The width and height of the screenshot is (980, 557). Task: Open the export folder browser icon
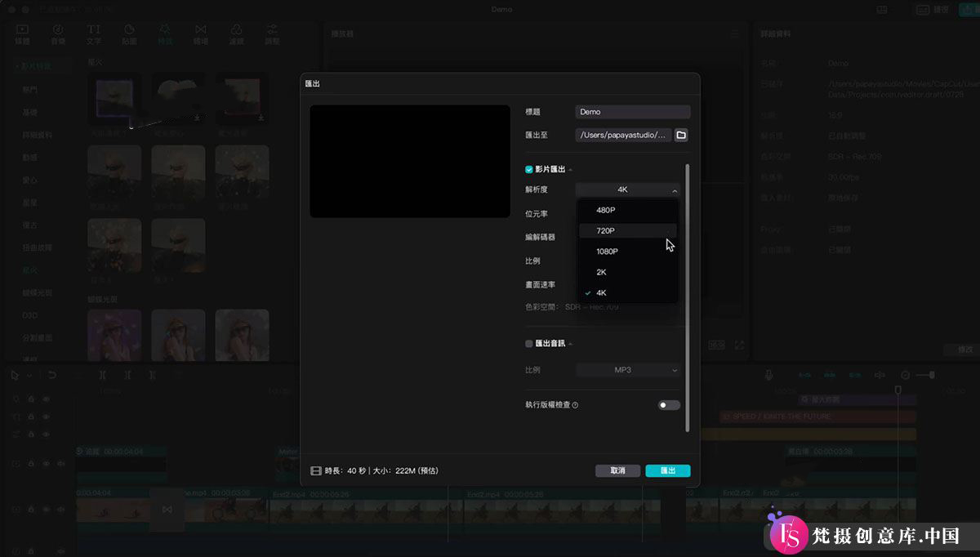(681, 135)
